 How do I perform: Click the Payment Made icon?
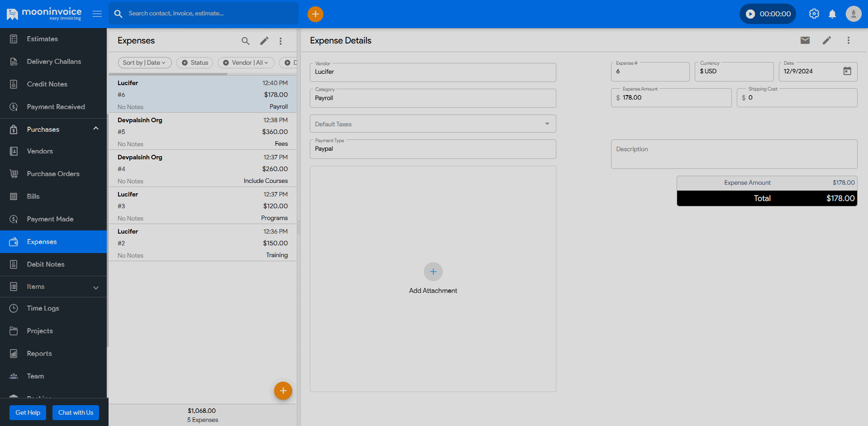tap(14, 219)
